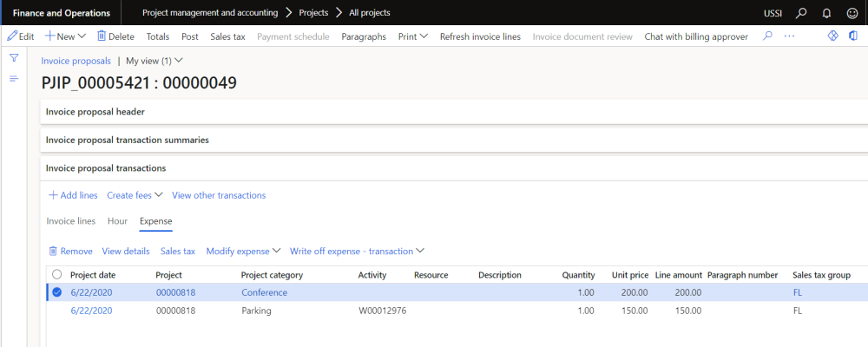
Task: Click the Delete trash can button
Action: click(115, 36)
